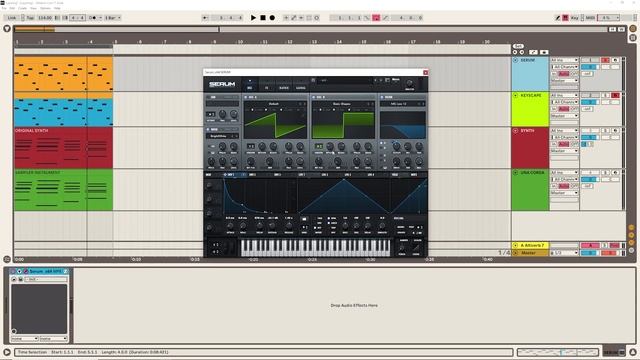Start playback with the Play button
Viewport: 640px width, 360px height.
253,18
